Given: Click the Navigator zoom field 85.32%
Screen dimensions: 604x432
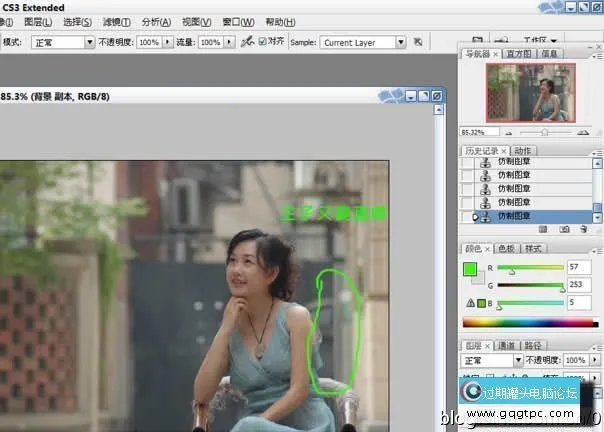Looking at the screenshot, I should click(x=480, y=133).
